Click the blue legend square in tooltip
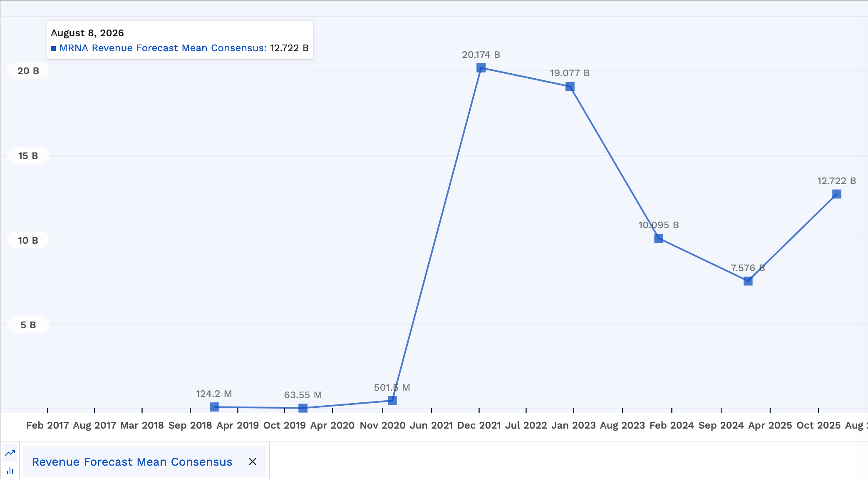This screenshot has width=868, height=479. pyautogui.click(x=53, y=49)
